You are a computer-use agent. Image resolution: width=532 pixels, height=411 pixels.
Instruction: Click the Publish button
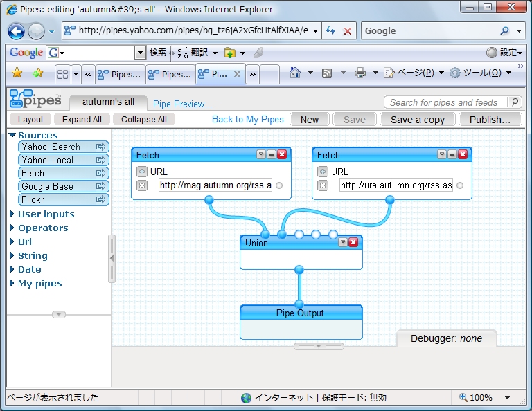(x=490, y=119)
